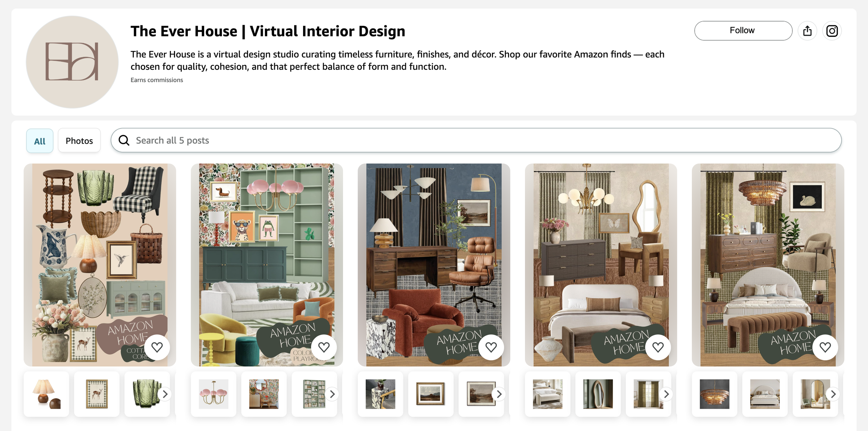Image resolution: width=868 pixels, height=431 pixels.
Task: Follow The Ever House storefront
Action: [743, 31]
